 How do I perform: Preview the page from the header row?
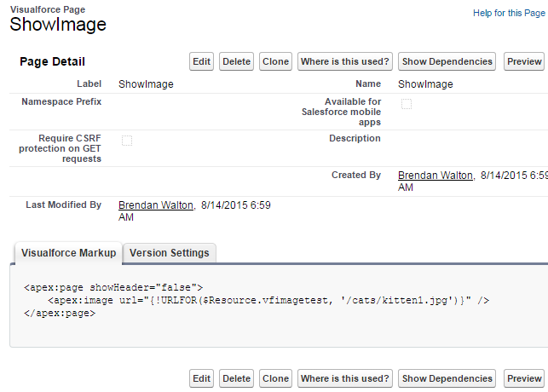[x=524, y=61]
